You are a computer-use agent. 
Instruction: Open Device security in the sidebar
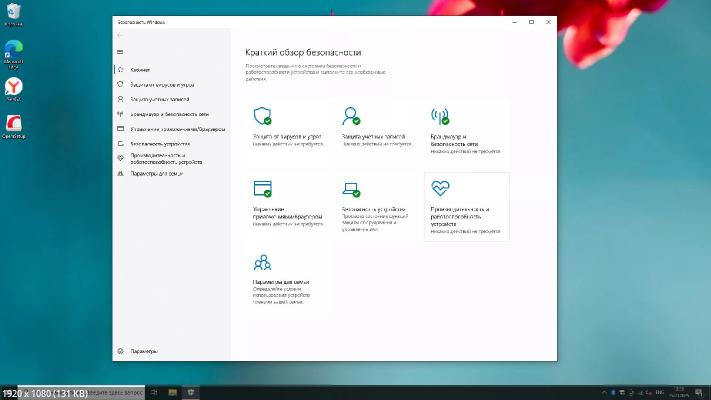pyautogui.click(x=172, y=144)
